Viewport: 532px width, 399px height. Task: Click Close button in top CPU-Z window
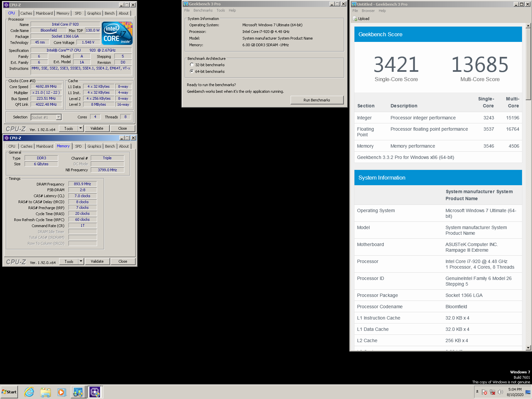tap(122, 128)
